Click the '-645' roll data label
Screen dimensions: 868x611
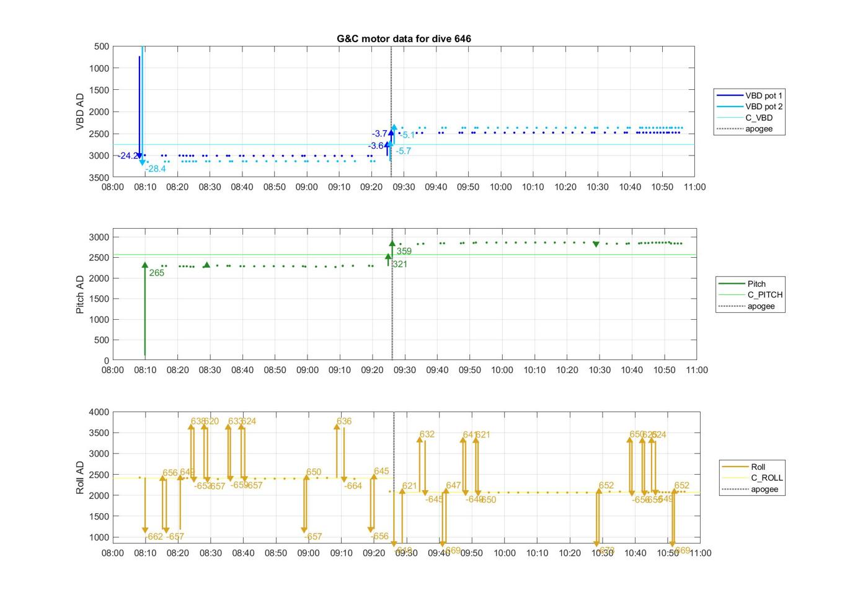pyautogui.click(x=434, y=499)
